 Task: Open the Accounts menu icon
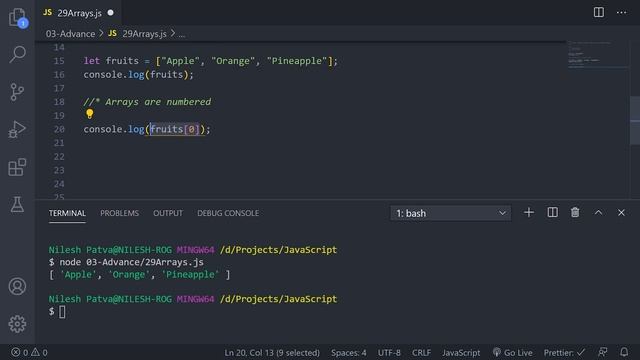(x=18, y=286)
